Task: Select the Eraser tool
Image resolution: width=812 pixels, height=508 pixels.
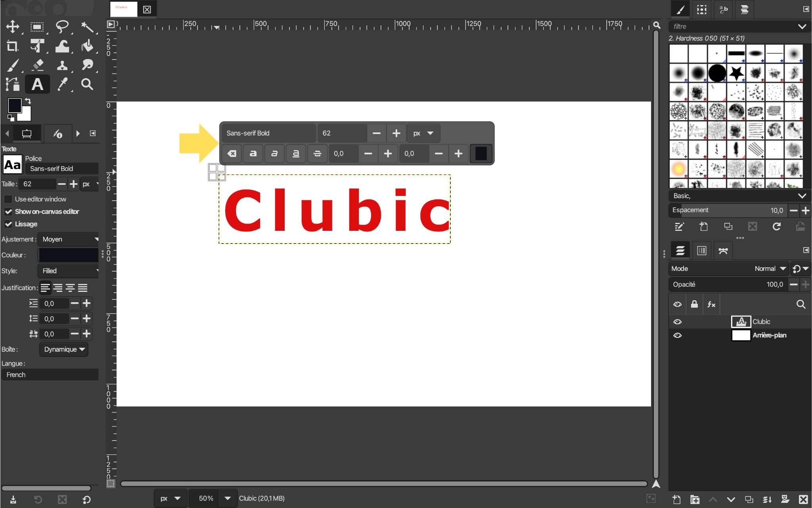Action: pyautogui.click(x=38, y=65)
